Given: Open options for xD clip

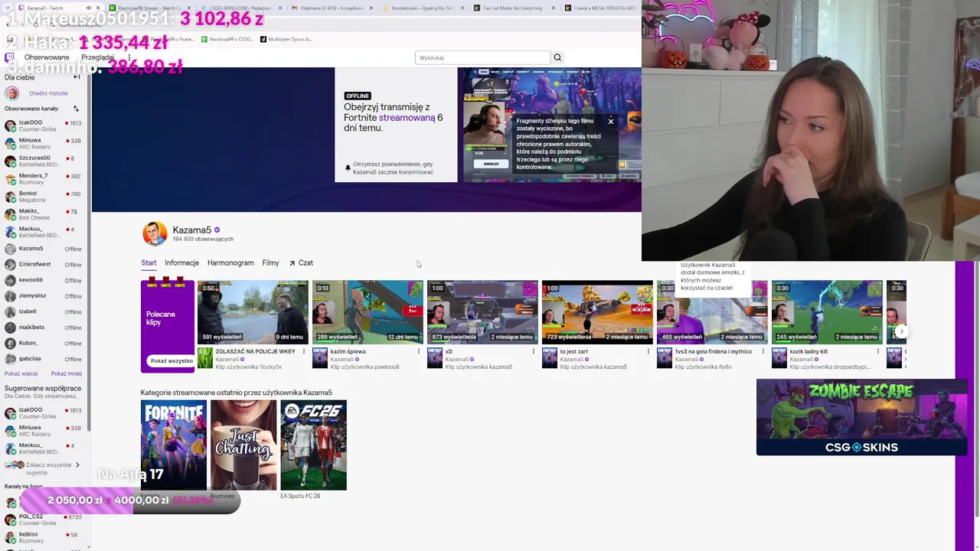Looking at the screenshot, I should tap(534, 351).
